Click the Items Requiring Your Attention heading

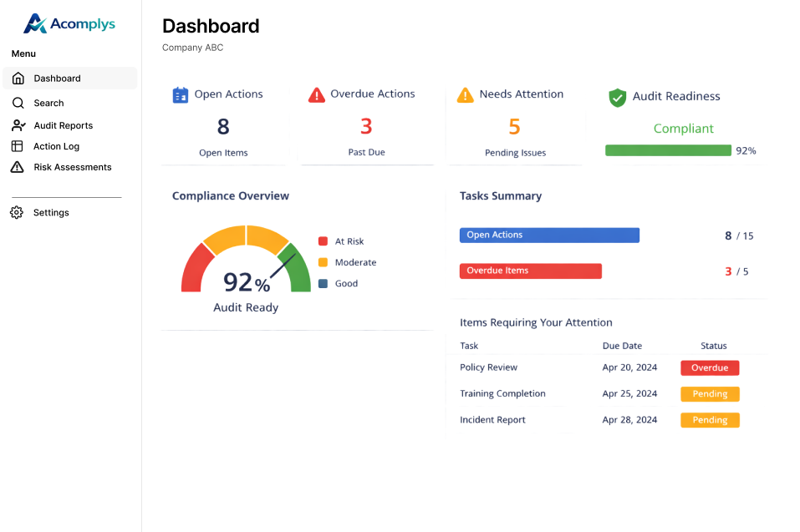click(x=536, y=322)
